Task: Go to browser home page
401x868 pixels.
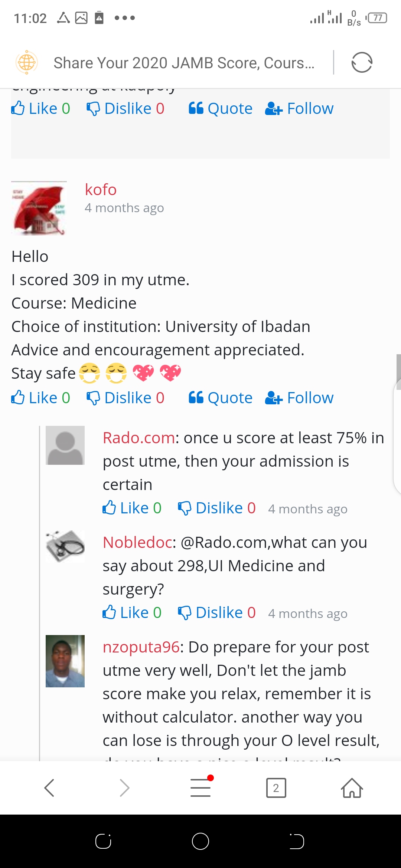Action: coord(352,788)
